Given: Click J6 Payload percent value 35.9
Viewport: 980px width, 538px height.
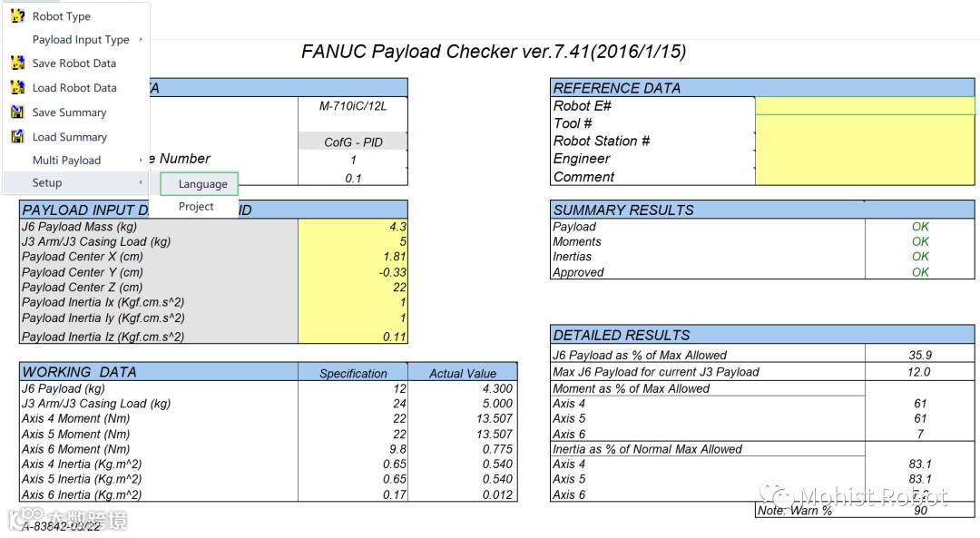Looking at the screenshot, I should [919, 355].
